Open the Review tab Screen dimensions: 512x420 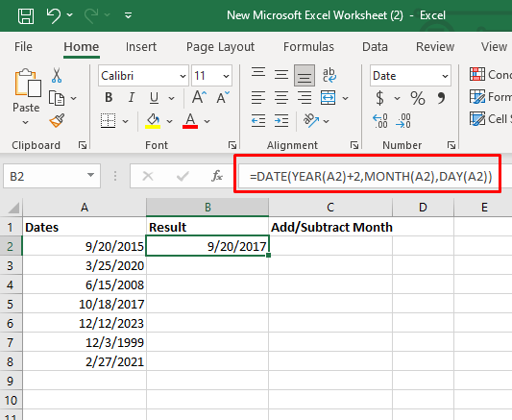tap(435, 47)
